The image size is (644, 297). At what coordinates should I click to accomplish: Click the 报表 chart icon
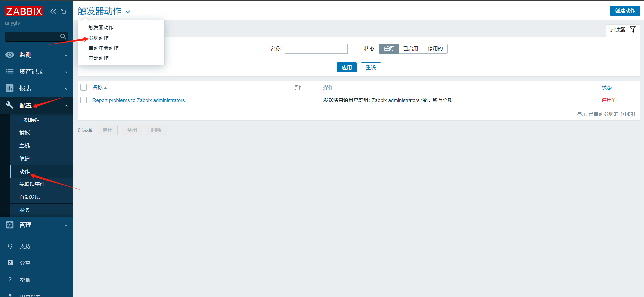click(x=10, y=88)
